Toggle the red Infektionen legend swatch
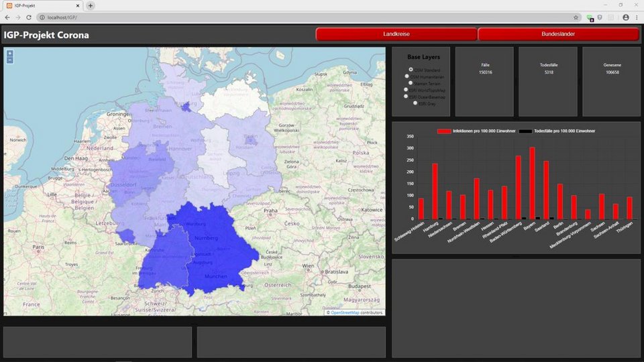Image resolution: width=644 pixels, height=362 pixels. [445, 131]
